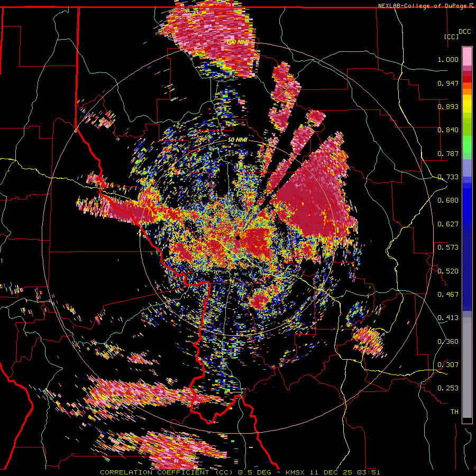
Task: Select the 0.787 scale value
Action: 448,153
